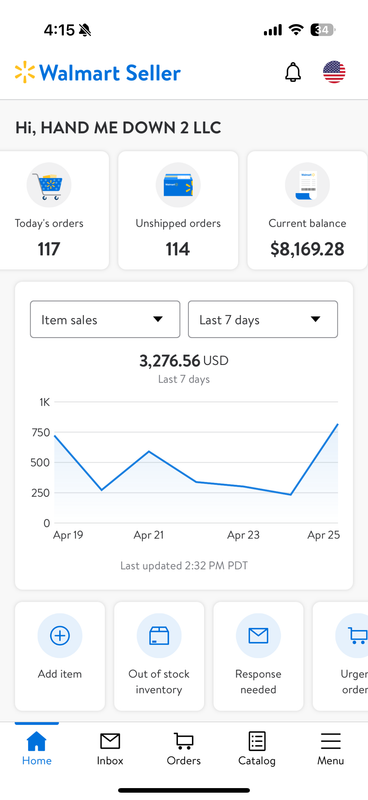Image resolution: width=368 pixels, height=800 pixels.
Task: Tap the 250 y-axis label
Action: (x=41, y=492)
